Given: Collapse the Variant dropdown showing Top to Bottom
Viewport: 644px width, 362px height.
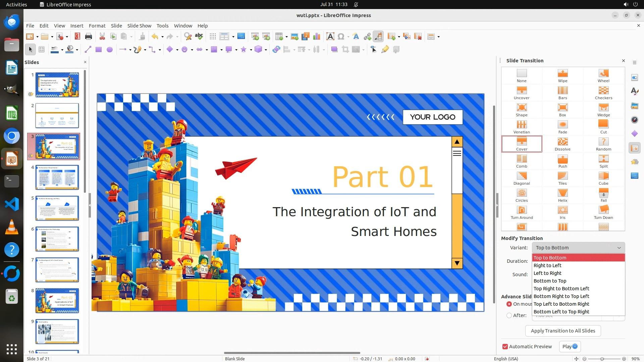Looking at the screenshot, I should pos(578,248).
